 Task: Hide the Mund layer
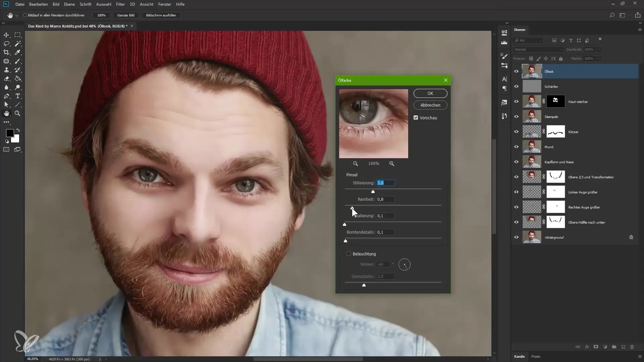click(x=517, y=147)
